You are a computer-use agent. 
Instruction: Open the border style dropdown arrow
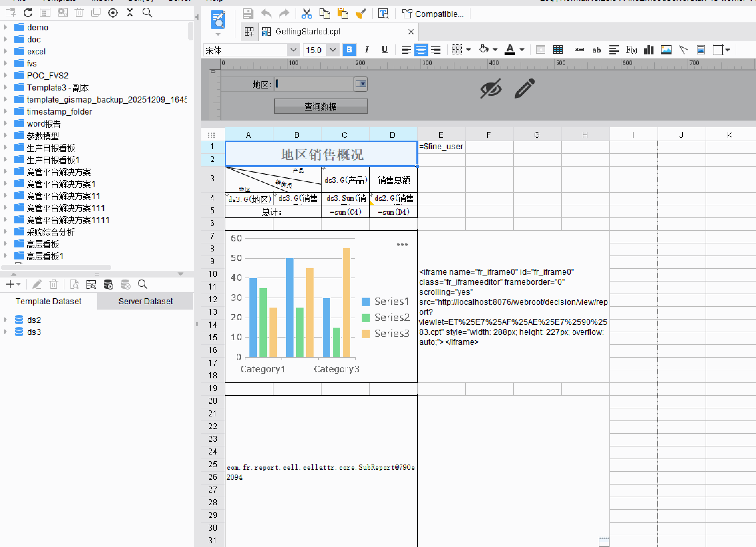pyautogui.click(x=468, y=50)
